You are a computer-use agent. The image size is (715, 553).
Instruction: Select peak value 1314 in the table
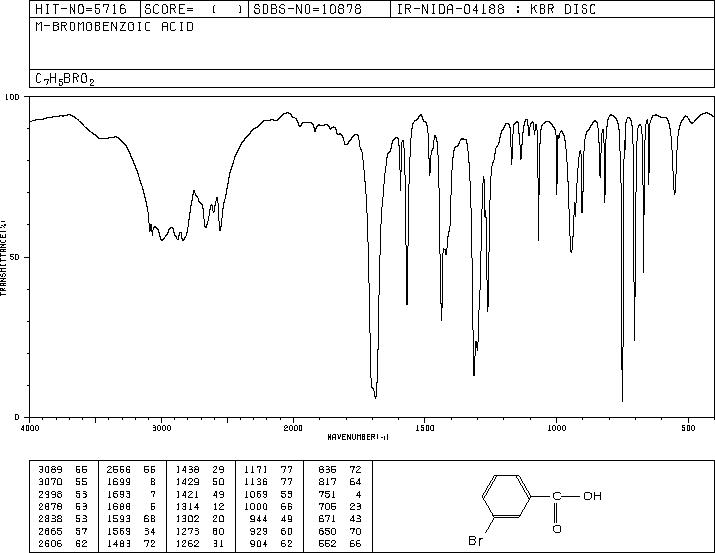coord(187,506)
